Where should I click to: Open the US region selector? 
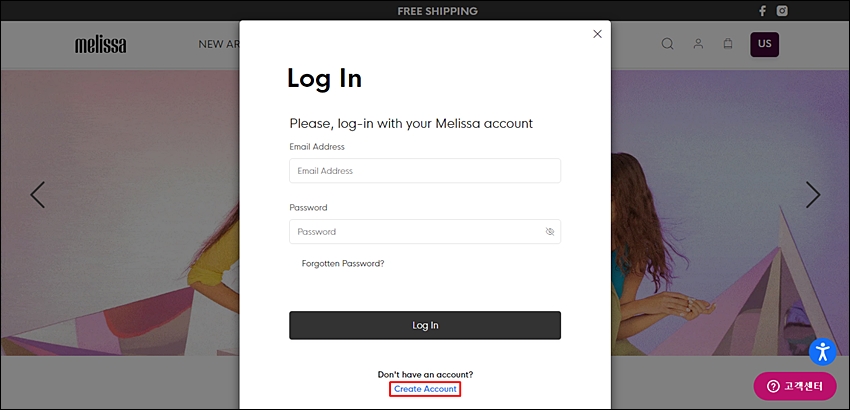764,44
